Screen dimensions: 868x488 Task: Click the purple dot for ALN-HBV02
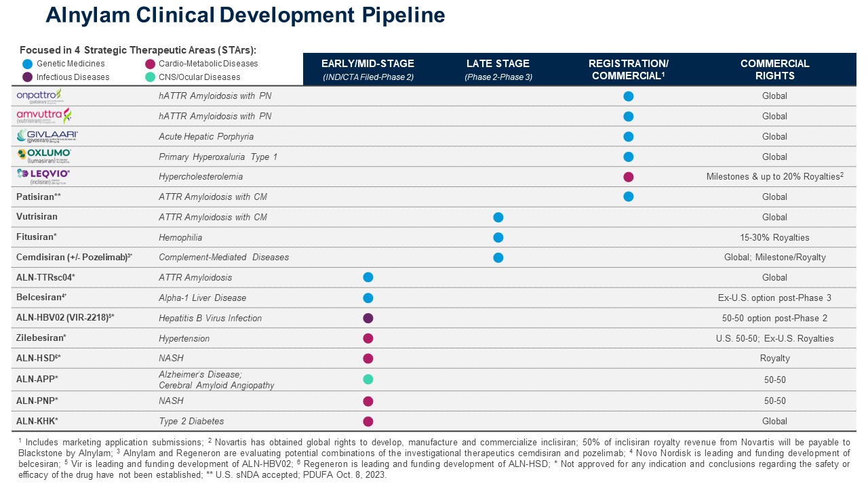tap(368, 318)
